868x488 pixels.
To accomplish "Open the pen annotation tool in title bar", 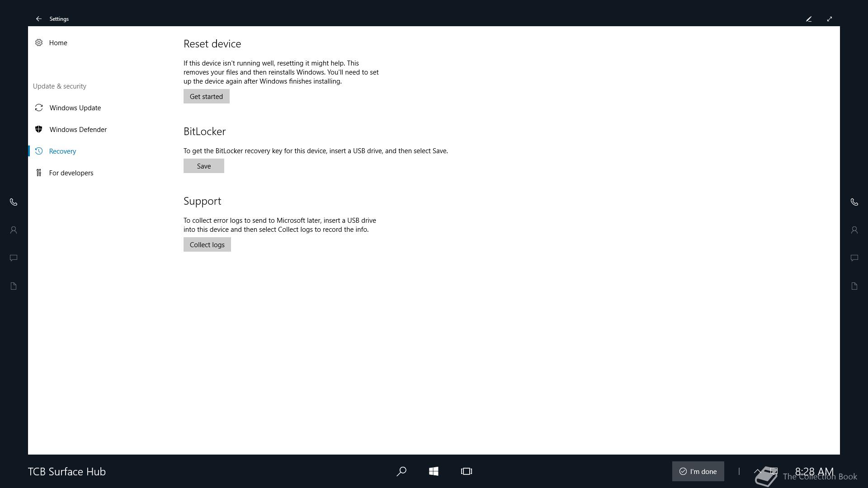I will [x=809, y=19].
